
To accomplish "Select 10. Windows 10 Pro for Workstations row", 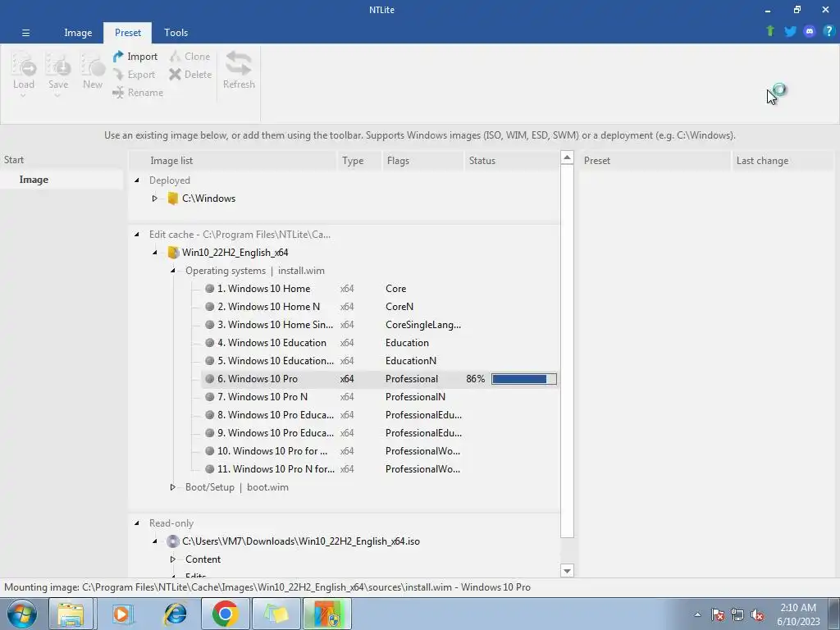I will (380, 451).
